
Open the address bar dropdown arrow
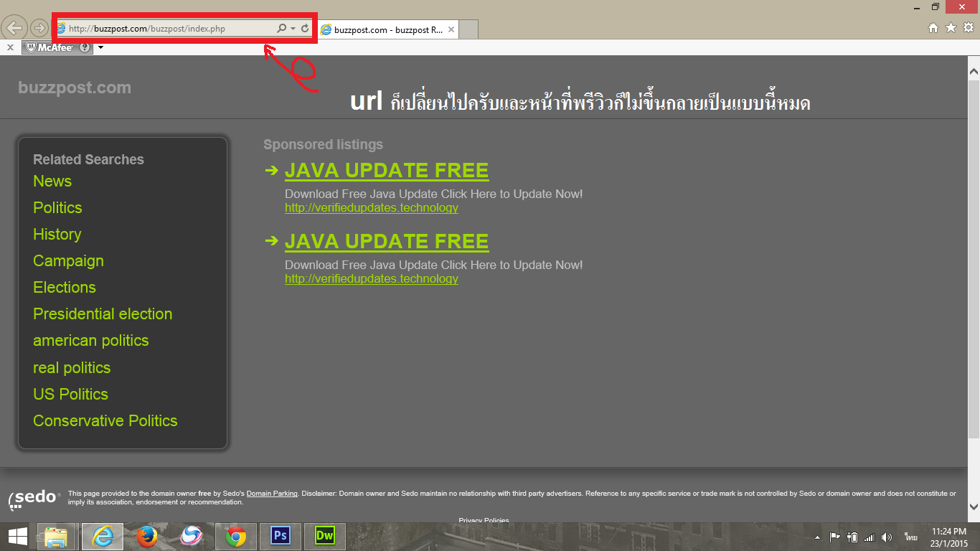293,29
